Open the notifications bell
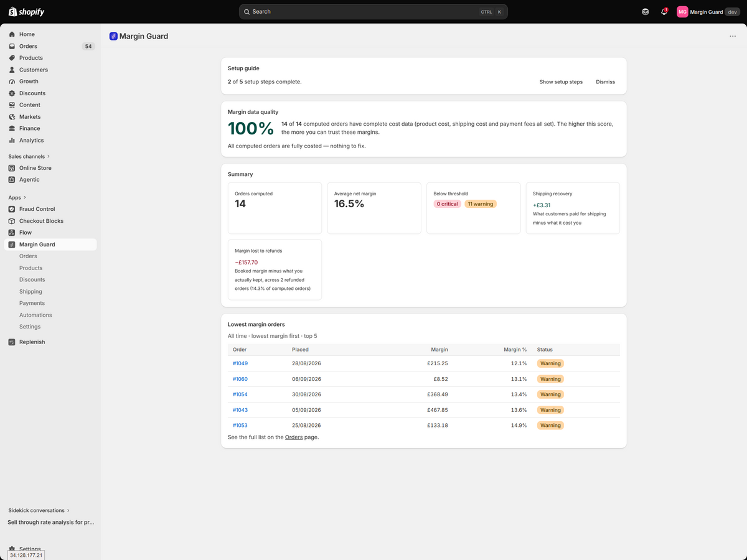747x560 pixels. tap(664, 12)
